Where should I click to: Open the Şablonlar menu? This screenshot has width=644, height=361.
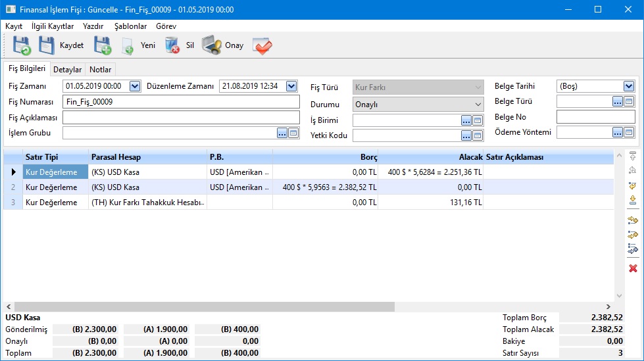[130, 26]
